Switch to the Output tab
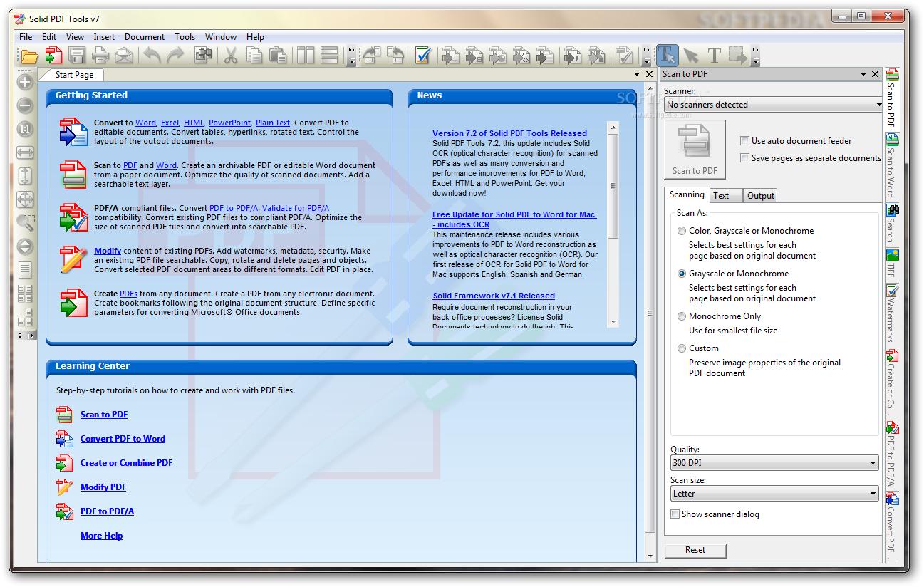 point(761,196)
